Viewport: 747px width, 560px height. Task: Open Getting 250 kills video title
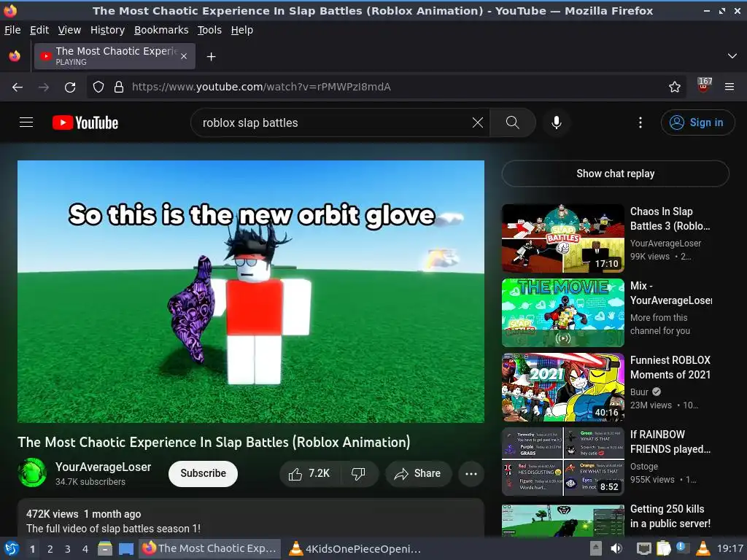670,516
